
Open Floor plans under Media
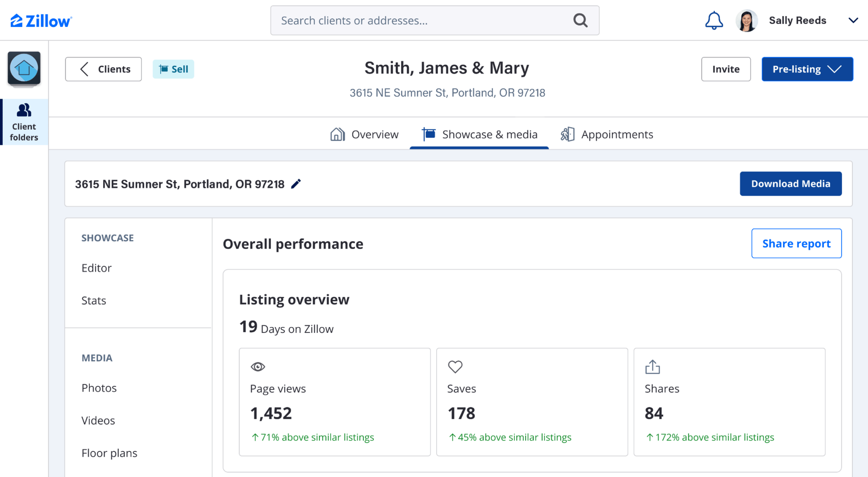(x=109, y=453)
